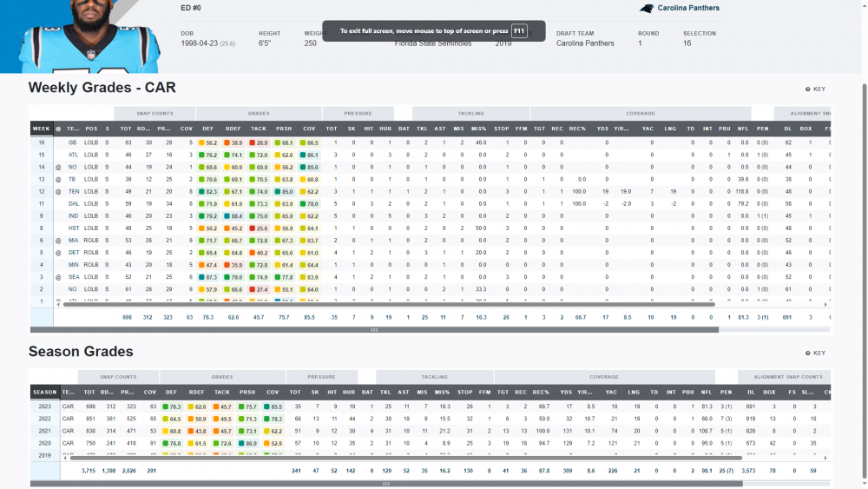This screenshot has height=489, width=868.
Task: Click the SNAP COUNTS group header in Weekly Grades
Action: coord(155,113)
